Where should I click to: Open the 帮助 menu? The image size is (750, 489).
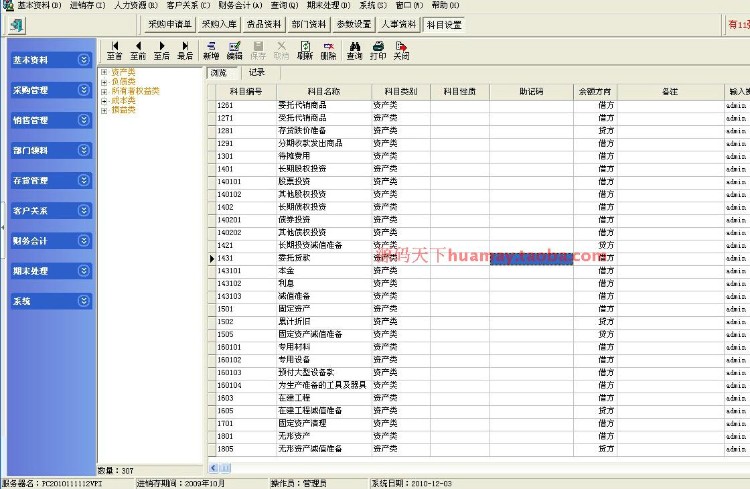point(445,5)
